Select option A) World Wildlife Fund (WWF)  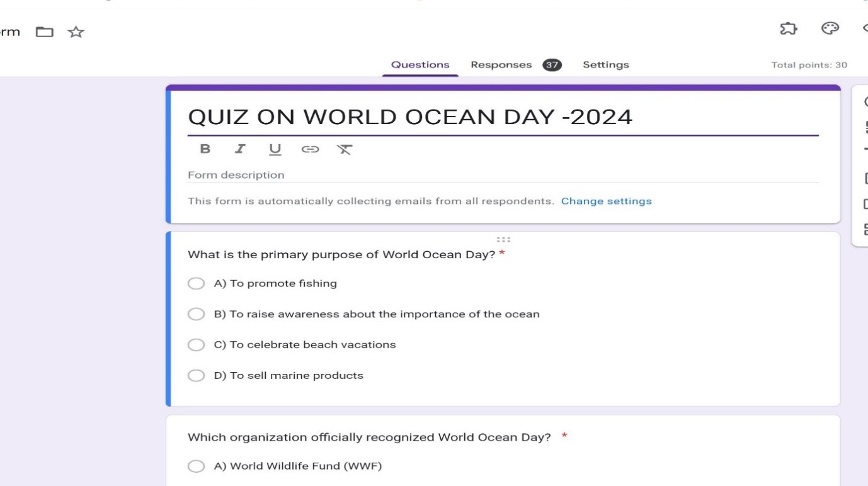(x=196, y=466)
